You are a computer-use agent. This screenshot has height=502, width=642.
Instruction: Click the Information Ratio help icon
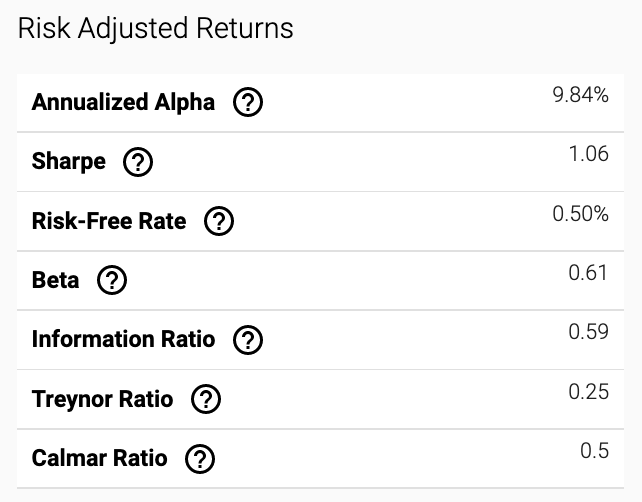pos(248,339)
